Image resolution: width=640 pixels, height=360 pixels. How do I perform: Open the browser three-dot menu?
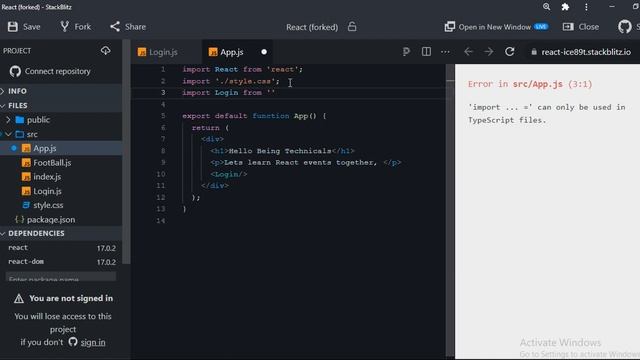(586, 7)
